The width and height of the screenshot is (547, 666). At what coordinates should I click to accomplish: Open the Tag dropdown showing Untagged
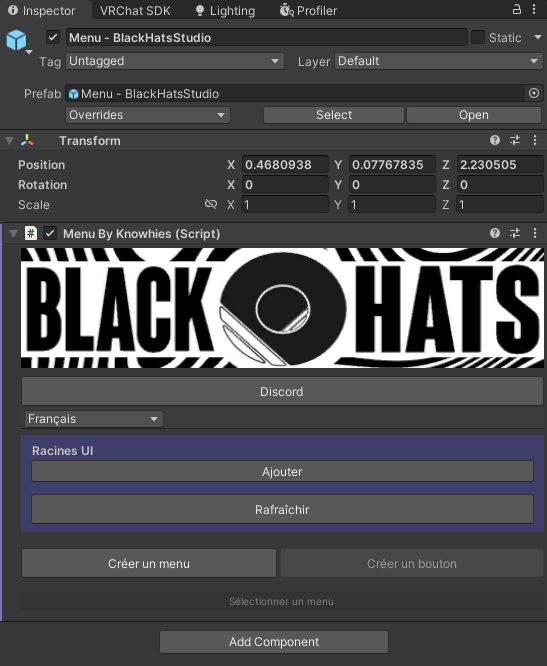point(175,61)
